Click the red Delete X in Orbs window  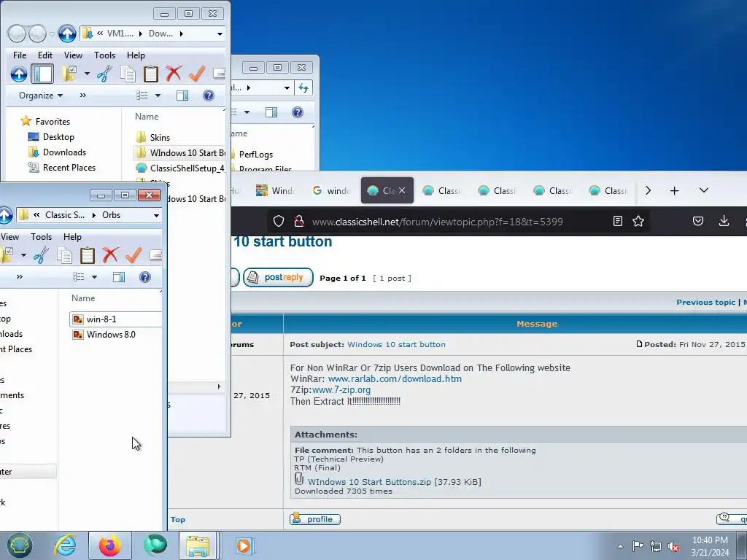click(x=111, y=255)
